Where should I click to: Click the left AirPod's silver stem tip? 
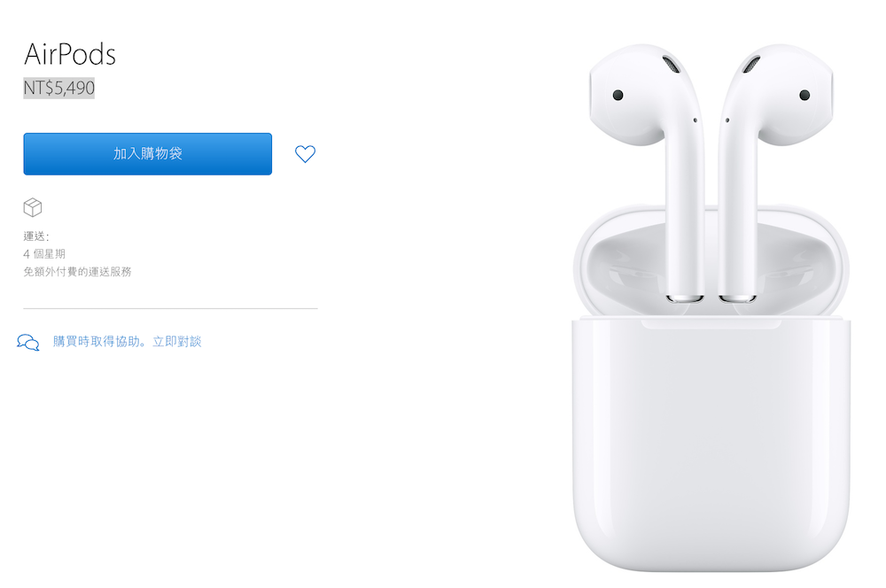pos(685,298)
